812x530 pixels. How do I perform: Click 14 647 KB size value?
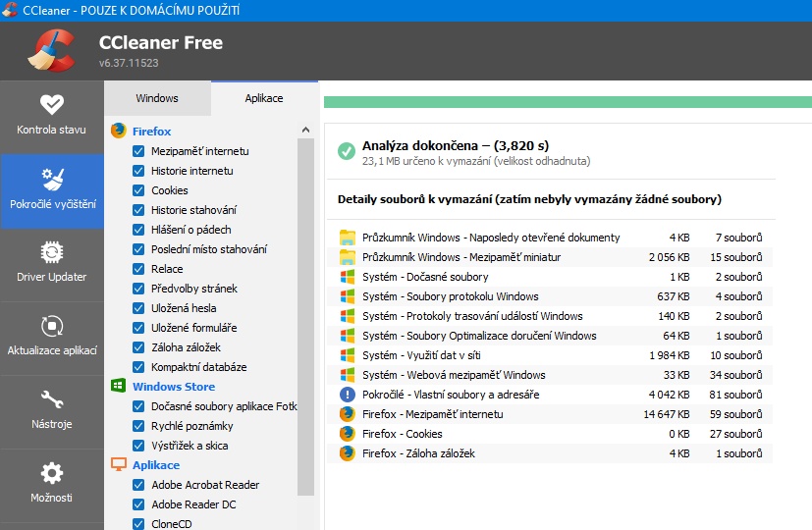click(x=667, y=414)
